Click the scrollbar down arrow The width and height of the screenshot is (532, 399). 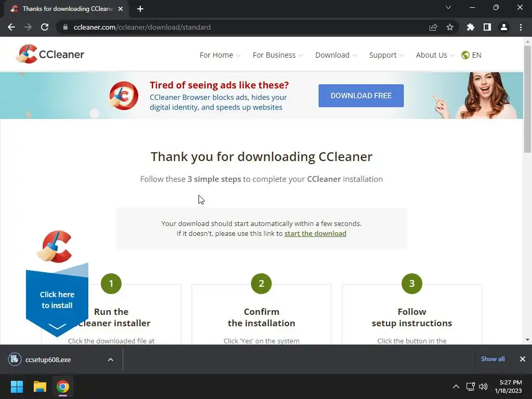click(x=527, y=340)
